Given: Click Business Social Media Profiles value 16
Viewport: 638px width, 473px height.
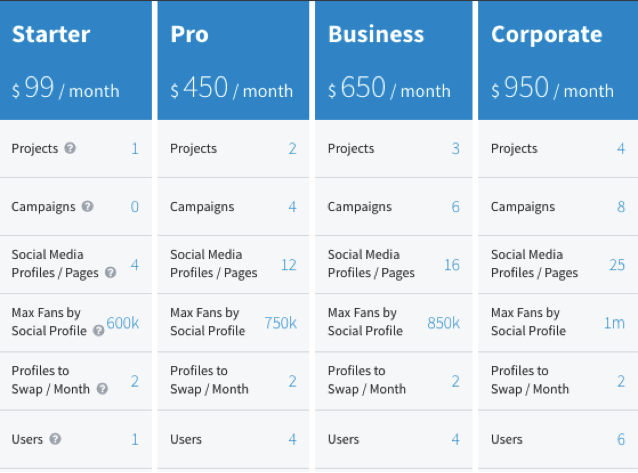Looking at the screenshot, I should point(451,265).
